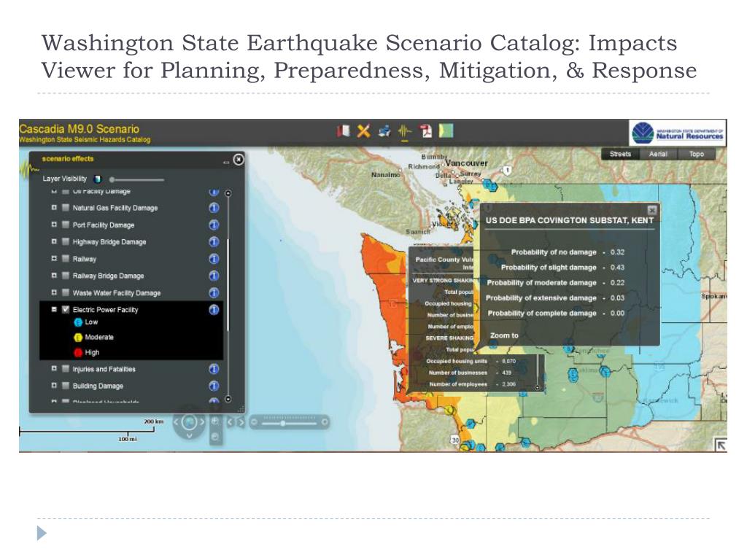Enable the Port Facility Damage checkbox
Viewport: 747px width, 560px height.
(66, 225)
